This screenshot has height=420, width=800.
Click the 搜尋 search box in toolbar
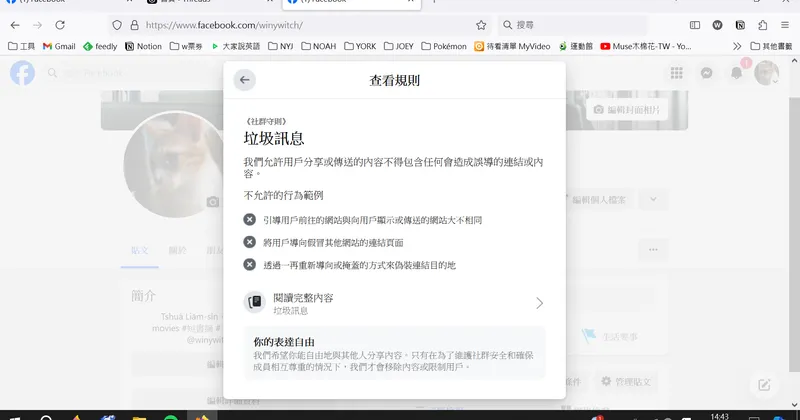[x=571, y=25]
